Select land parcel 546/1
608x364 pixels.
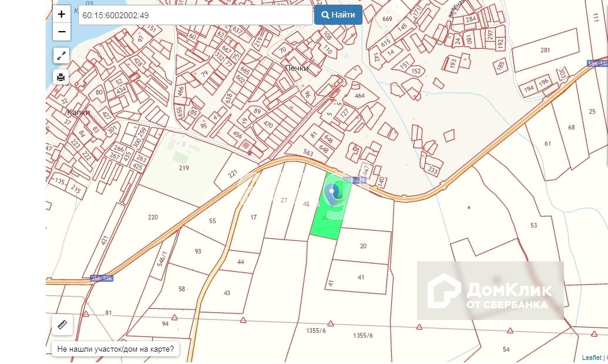[x=162, y=258]
